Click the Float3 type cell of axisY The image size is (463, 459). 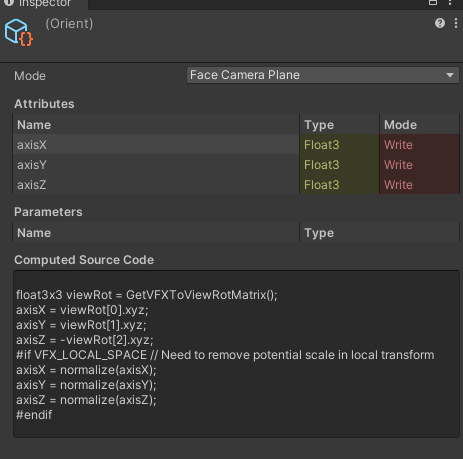tap(339, 164)
